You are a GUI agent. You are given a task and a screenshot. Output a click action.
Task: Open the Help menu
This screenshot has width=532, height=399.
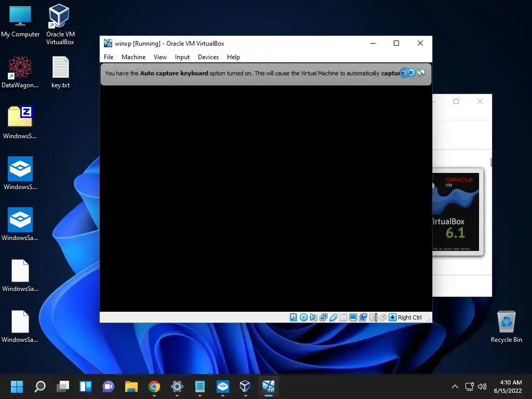(x=233, y=57)
